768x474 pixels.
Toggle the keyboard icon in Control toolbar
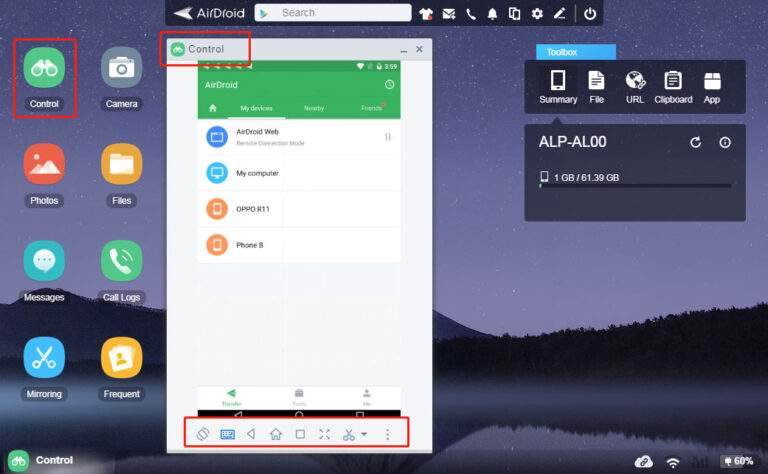(x=227, y=434)
